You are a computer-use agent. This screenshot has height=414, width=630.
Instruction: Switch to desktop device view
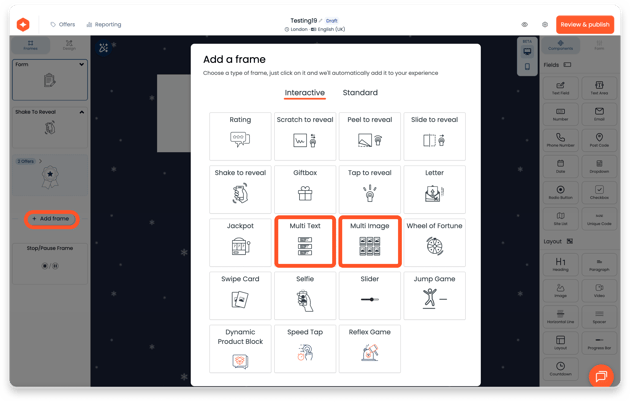pyautogui.click(x=528, y=48)
